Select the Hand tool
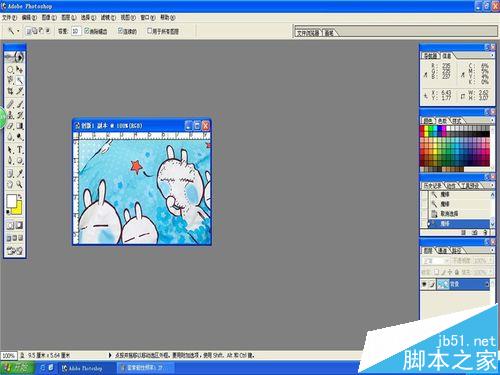This screenshot has height=375, width=500. (x=10, y=184)
